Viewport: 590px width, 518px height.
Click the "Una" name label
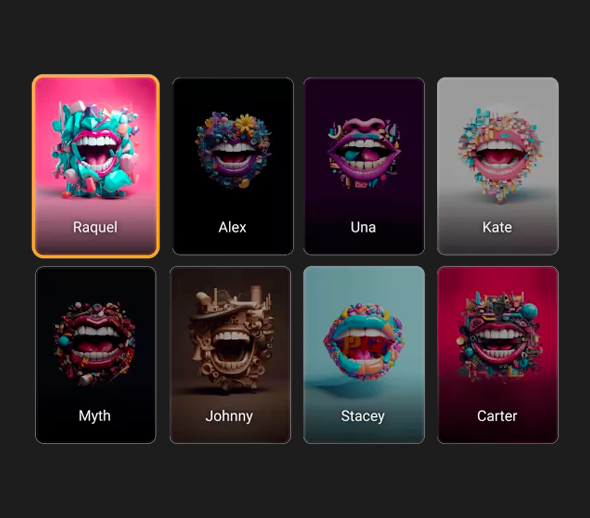click(x=363, y=227)
